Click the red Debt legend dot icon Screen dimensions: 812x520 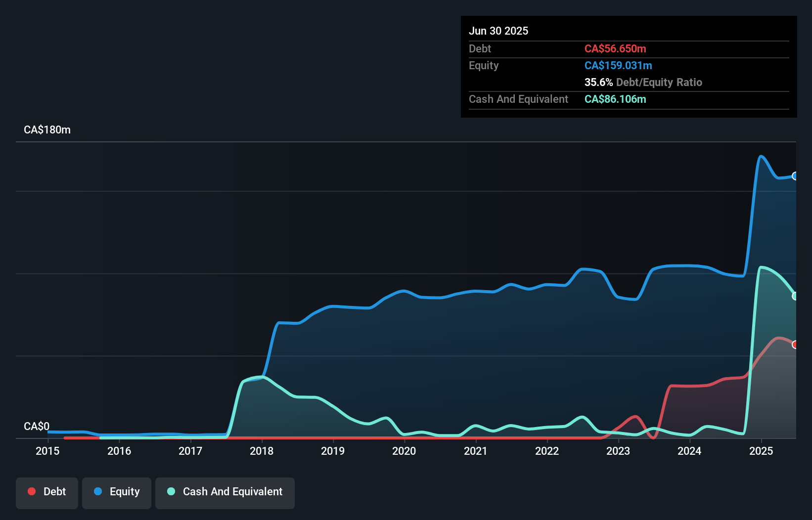coord(32,491)
